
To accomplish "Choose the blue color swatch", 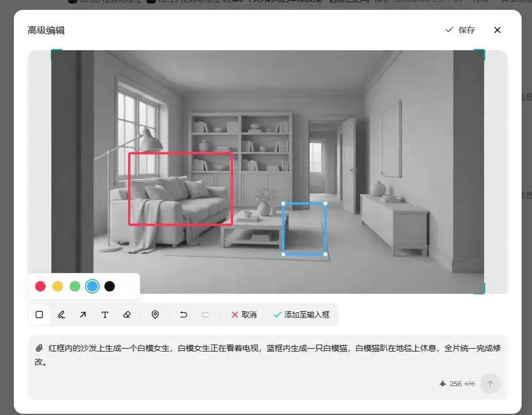I will click(x=92, y=286).
